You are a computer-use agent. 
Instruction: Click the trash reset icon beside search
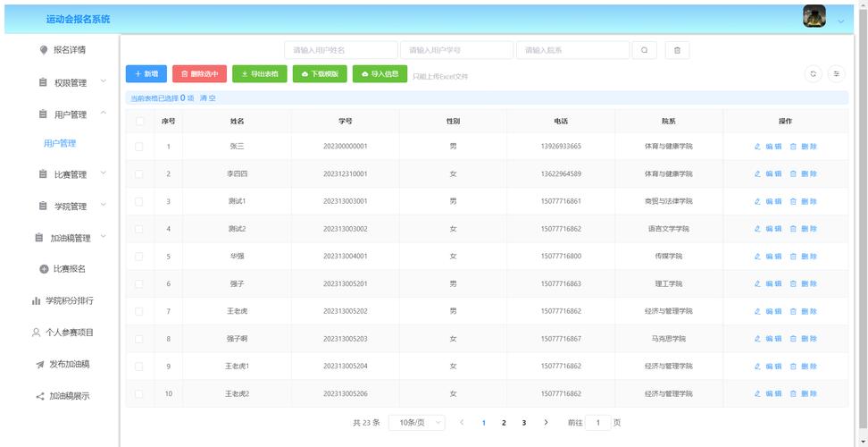[x=677, y=50]
